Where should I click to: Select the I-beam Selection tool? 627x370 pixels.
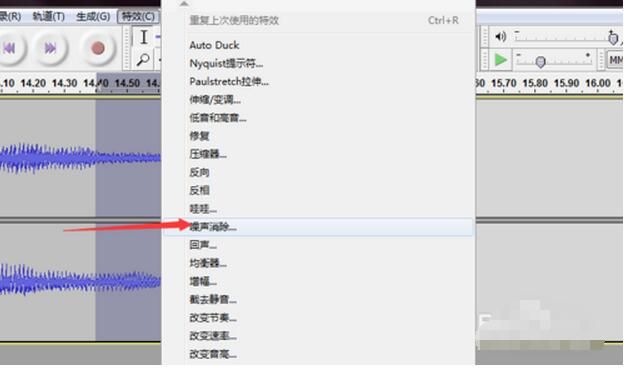point(144,37)
